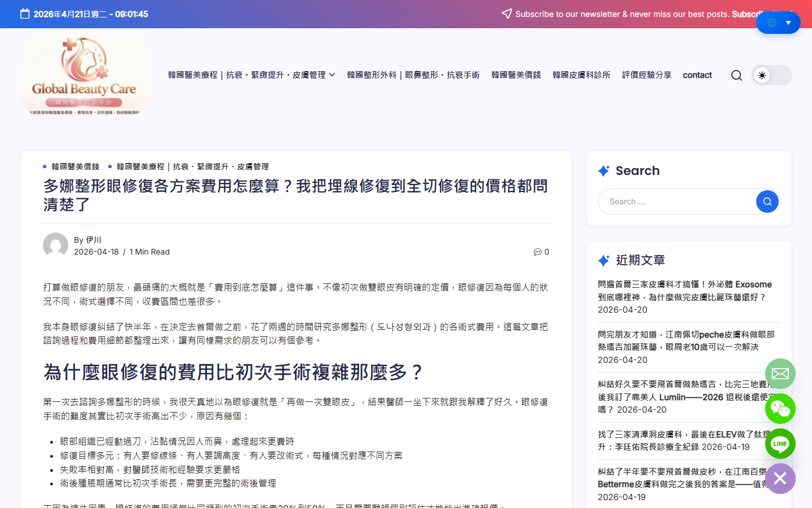Click the '1 Min Read' text
The width and height of the screenshot is (812, 508).
click(x=149, y=252)
